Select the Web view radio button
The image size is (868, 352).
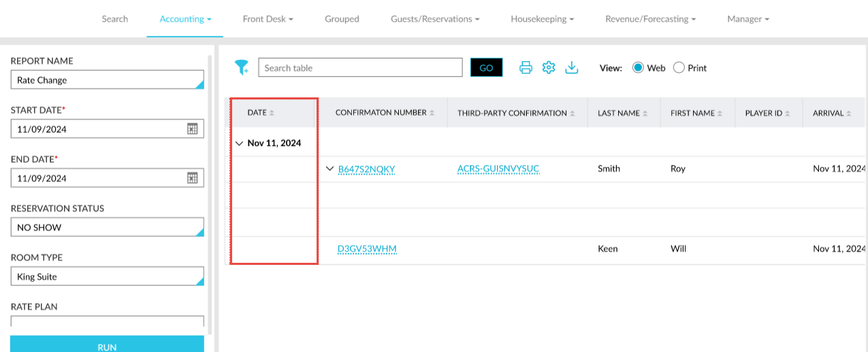coord(638,67)
